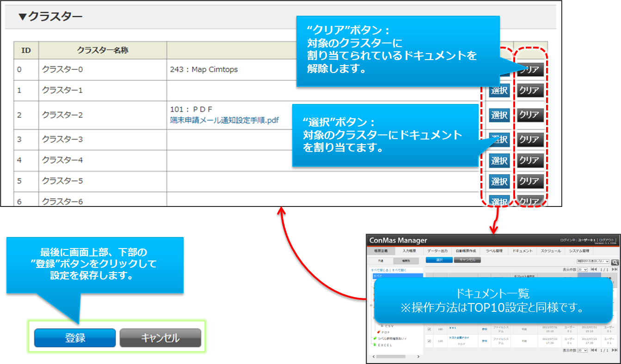Viewport: 621px width, 364px height.
Task: Go to last page using top pager icon
Action: 615,269
